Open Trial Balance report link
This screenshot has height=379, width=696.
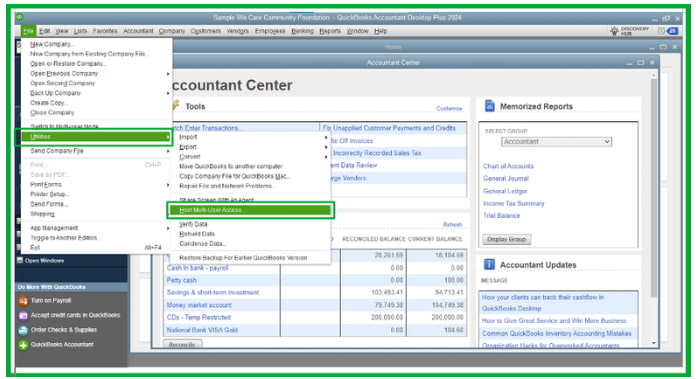click(x=502, y=215)
